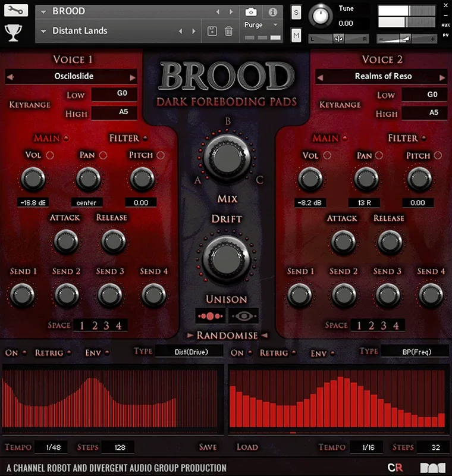452x476 pixels.
Task: Select Voice 2 Space slot 4
Action: pos(396,325)
